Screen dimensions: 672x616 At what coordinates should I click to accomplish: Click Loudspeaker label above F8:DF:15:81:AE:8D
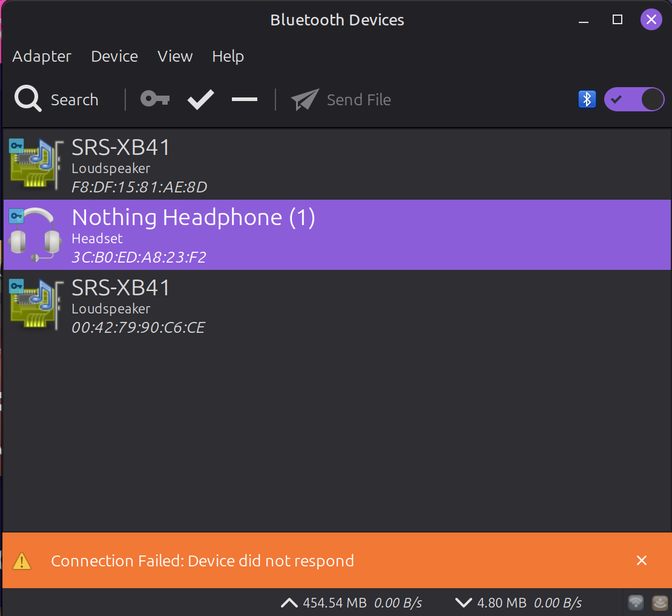coord(111,169)
